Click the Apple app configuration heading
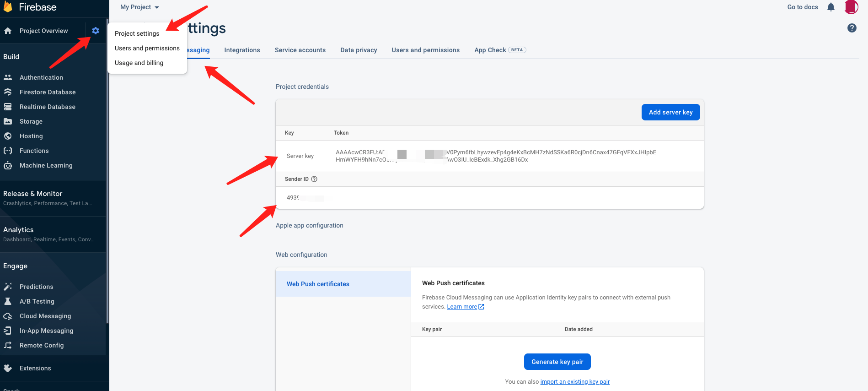This screenshot has height=391, width=868. click(x=309, y=225)
